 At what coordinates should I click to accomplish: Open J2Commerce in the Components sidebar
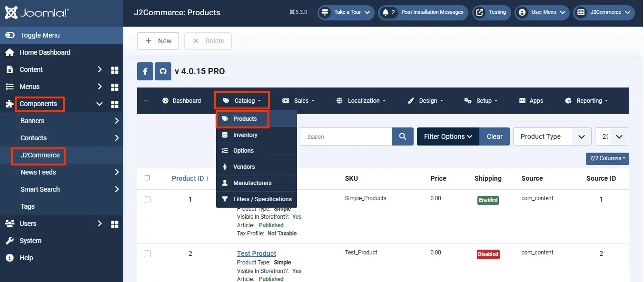click(x=40, y=155)
